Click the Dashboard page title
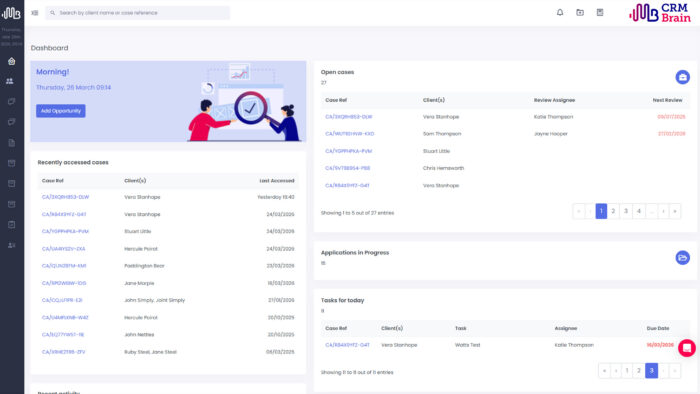 click(x=50, y=48)
